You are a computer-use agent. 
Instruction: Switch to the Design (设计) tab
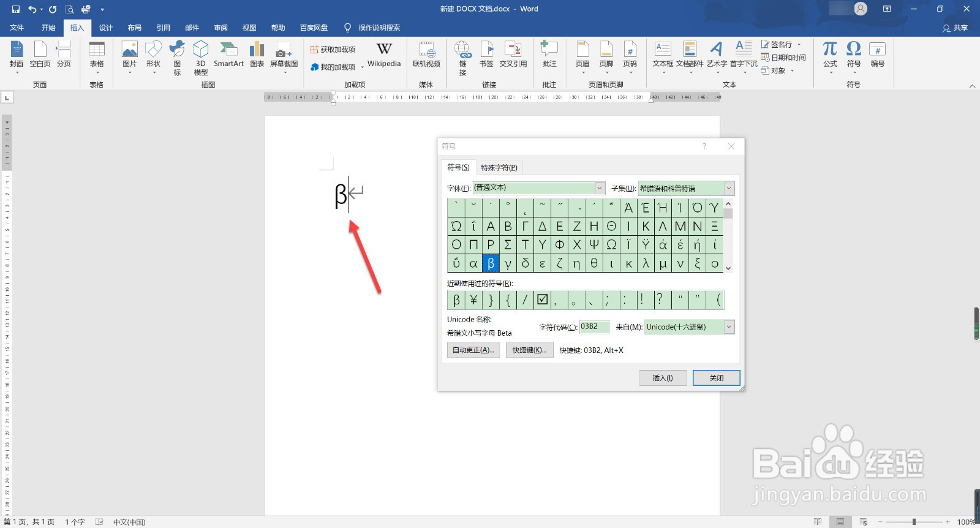106,28
